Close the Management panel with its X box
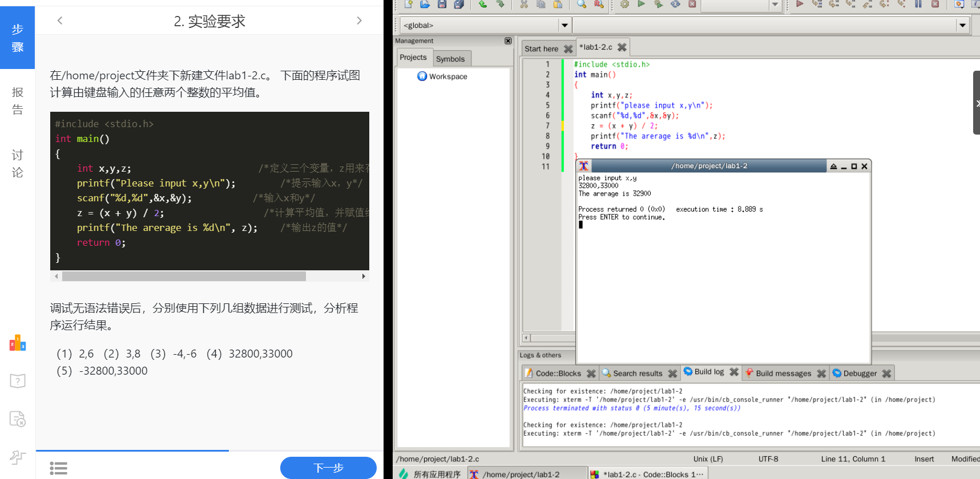The image size is (980, 479). 508,41
